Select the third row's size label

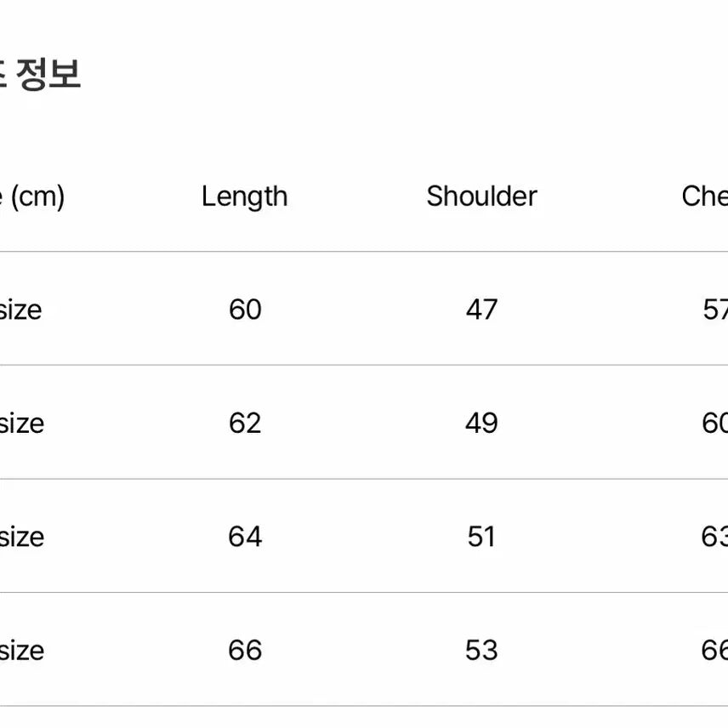click(x=21, y=537)
